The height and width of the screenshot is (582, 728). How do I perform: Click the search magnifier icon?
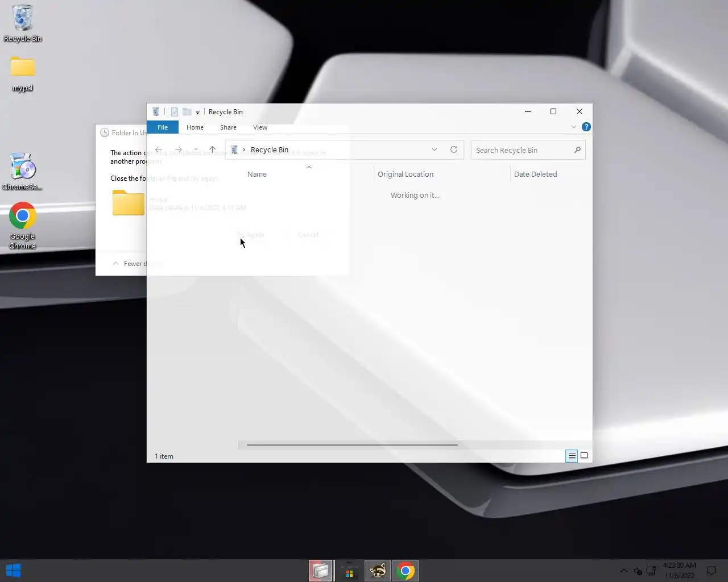click(x=577, y=150)
